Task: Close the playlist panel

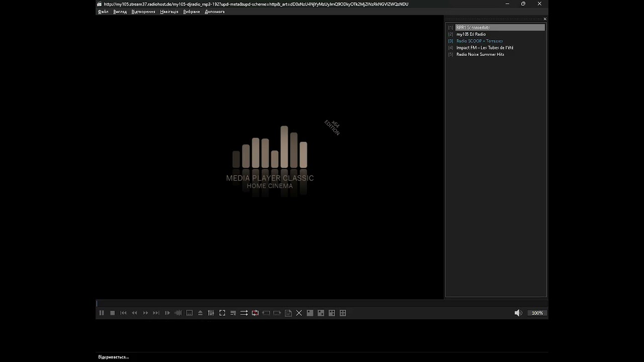Action: (545, 19)
